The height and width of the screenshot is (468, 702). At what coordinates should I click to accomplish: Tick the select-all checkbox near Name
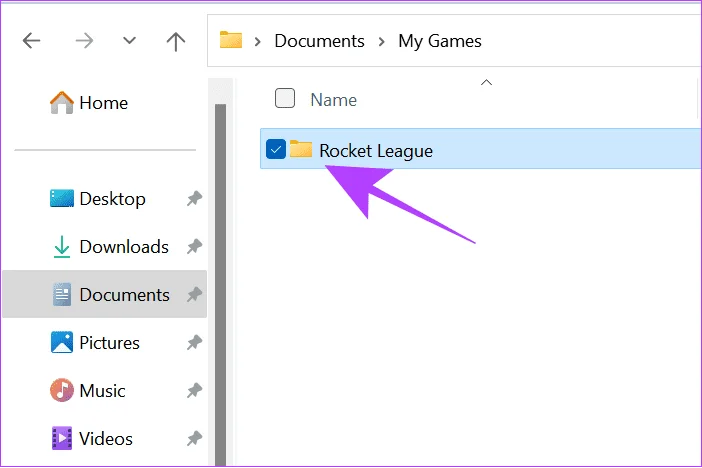click(285, 99)
